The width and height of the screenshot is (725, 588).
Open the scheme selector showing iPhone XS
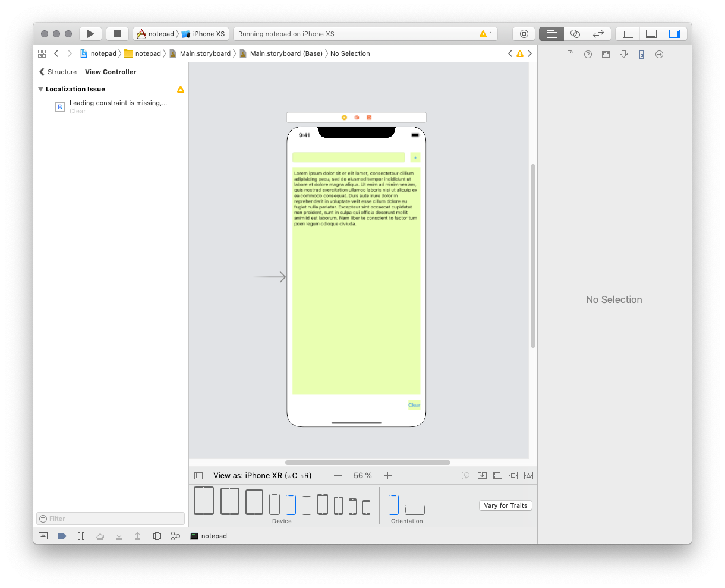(203, 34)
